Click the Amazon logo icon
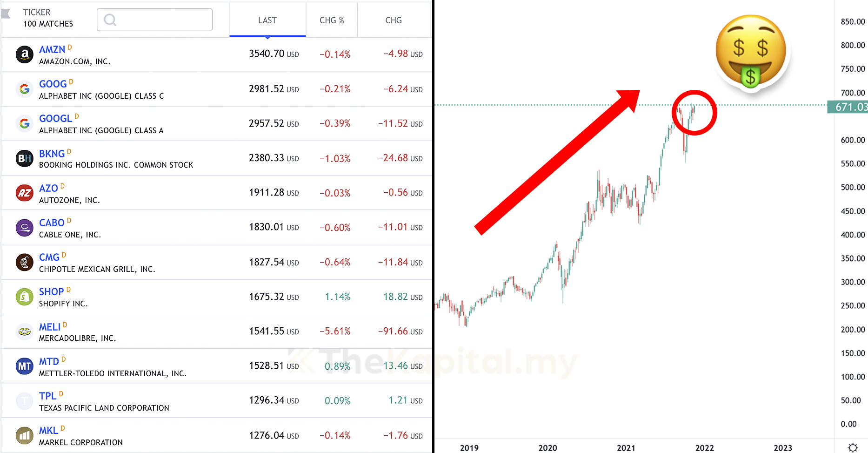 [25, 54]
